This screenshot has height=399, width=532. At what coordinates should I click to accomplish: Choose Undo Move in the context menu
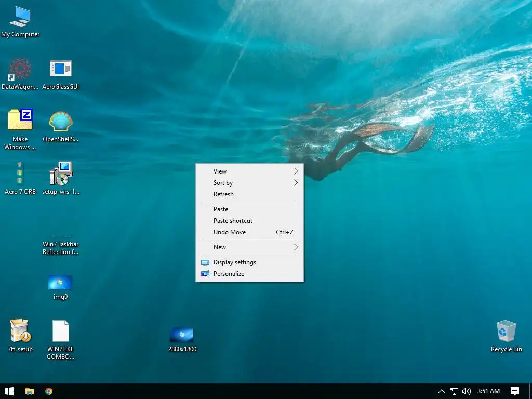point(250,232)
